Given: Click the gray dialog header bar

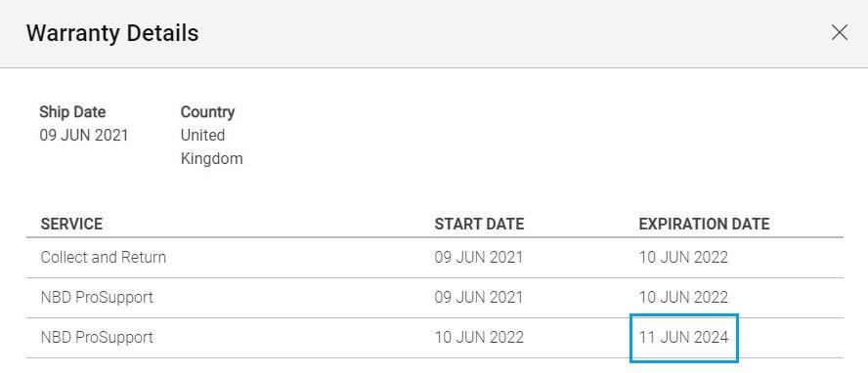Looking at the screenshot, I should pos(434,34).
